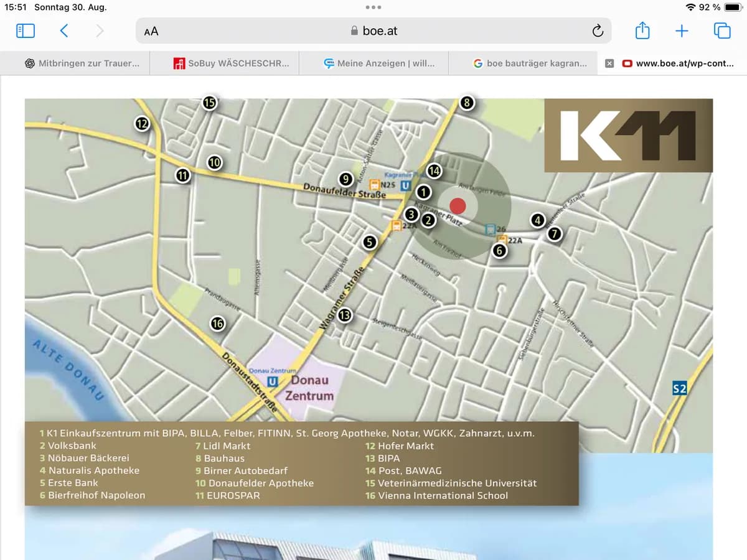Show the tab overview

tap(722, 30)
